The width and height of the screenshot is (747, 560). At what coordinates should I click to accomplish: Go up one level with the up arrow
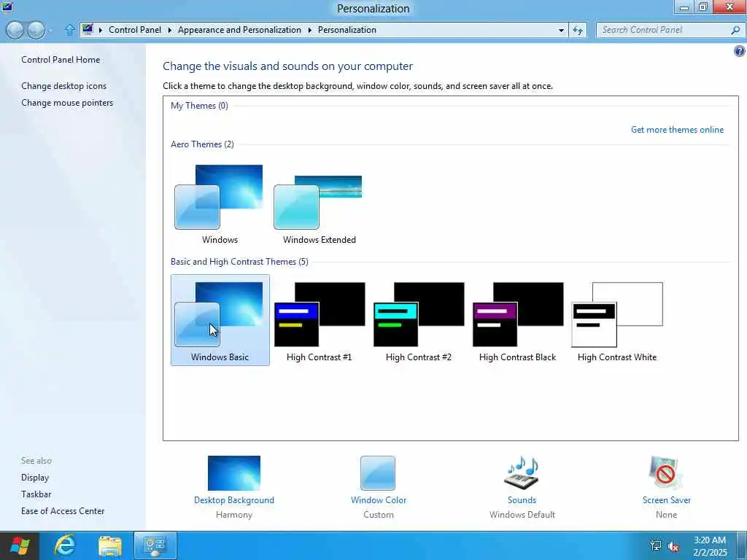(69, 30)
